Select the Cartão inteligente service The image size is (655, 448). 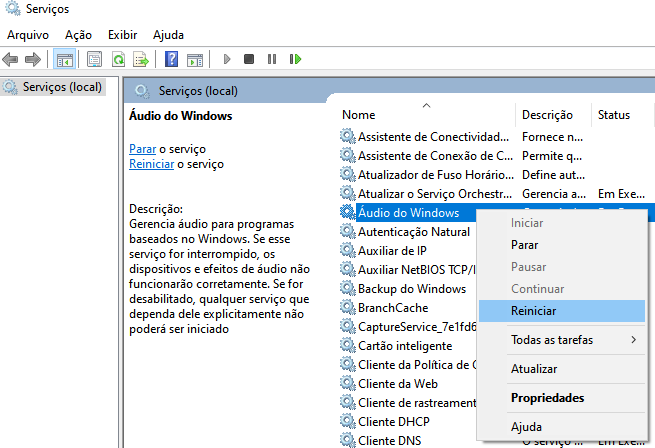405,346
